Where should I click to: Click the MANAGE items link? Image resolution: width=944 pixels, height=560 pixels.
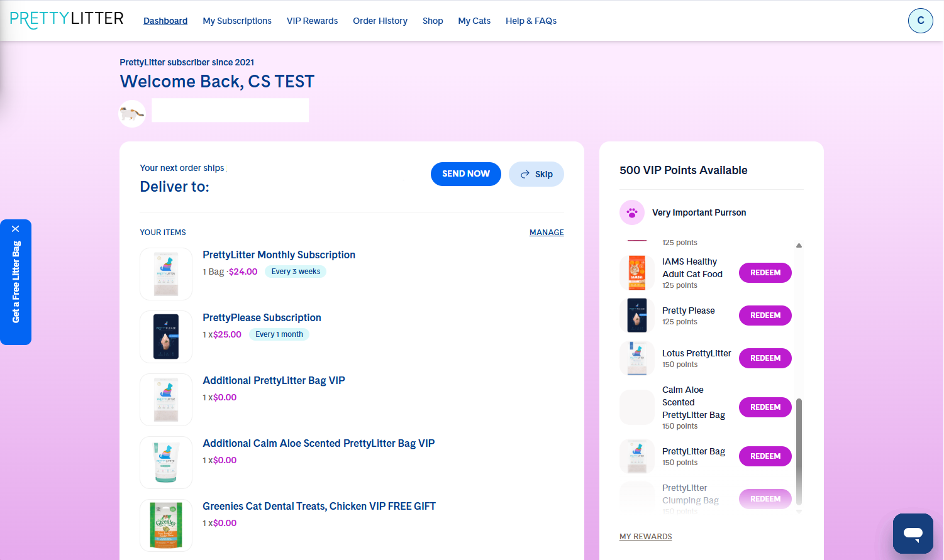[x=547, y=233]
